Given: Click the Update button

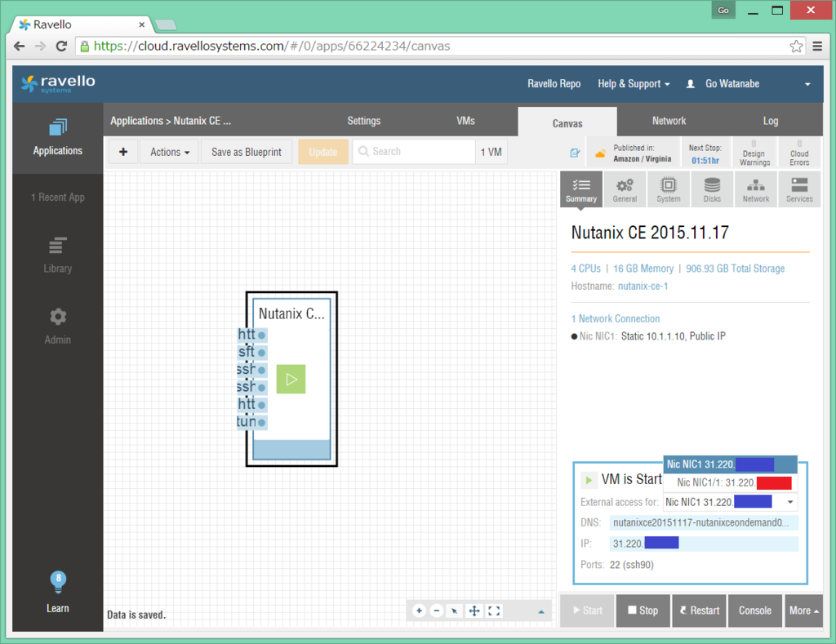Looking at the screenshot, I should coord(323,152).
